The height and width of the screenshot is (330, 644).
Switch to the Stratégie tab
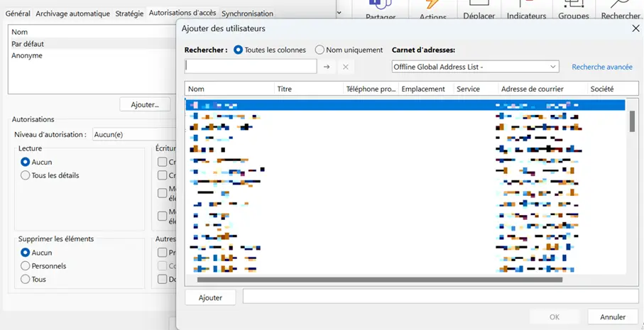click(x=129, y=13)
